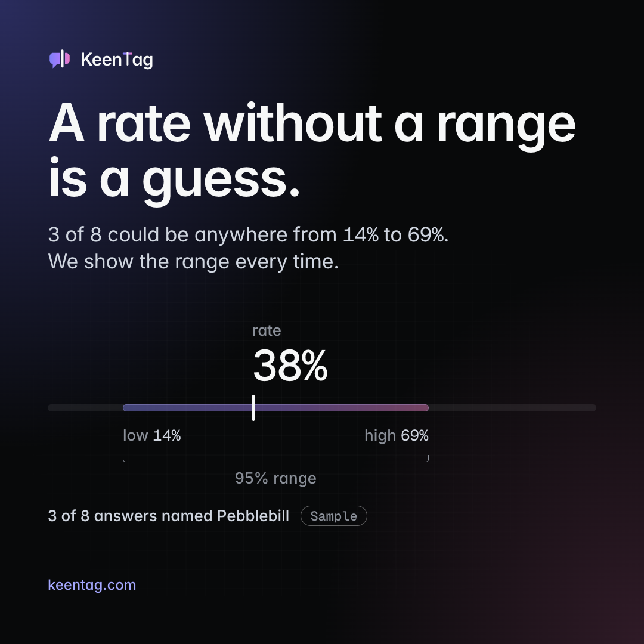The height and width of the screenshot is (644, 644).
Task: Click the grey track left of the range
Action: pos(85,408)
